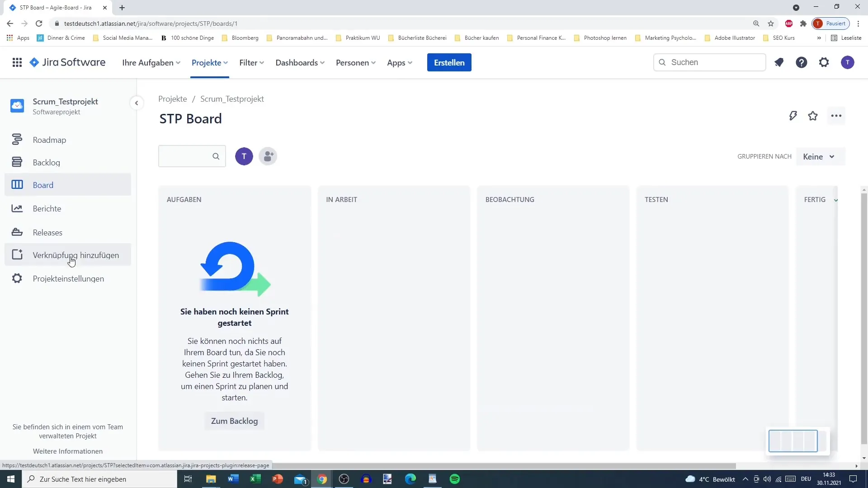Click the Dashboards navigation menu

(297, 62)
